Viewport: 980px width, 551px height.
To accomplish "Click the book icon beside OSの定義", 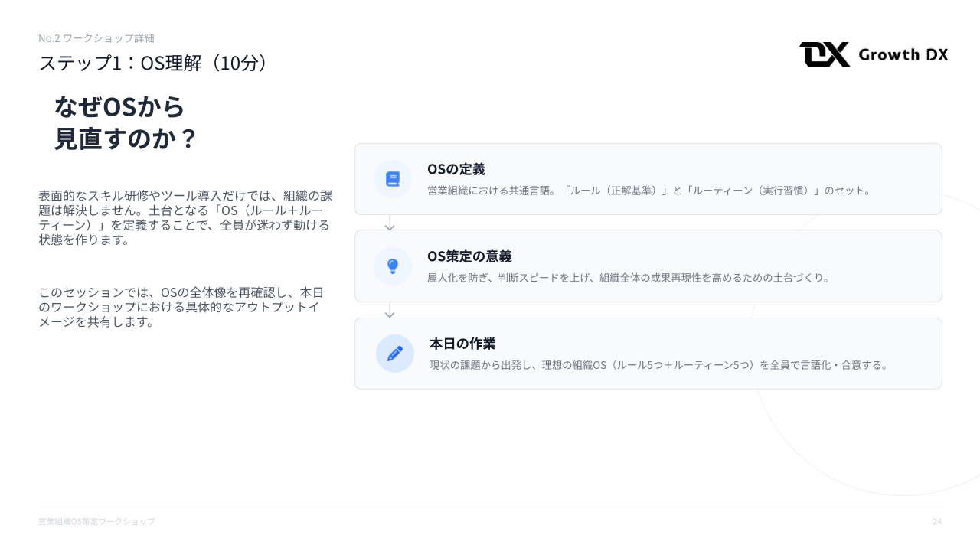I will (393, 179).
